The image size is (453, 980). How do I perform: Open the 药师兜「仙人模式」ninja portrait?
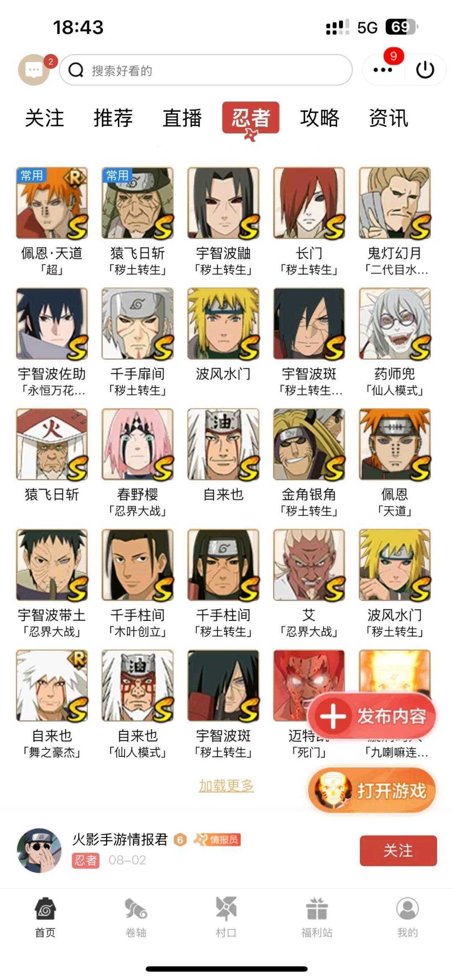395,323
